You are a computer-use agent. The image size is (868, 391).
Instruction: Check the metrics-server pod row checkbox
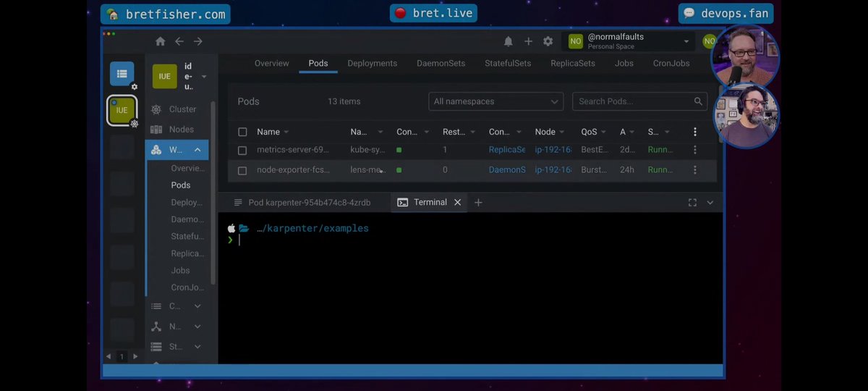click(242, 151)
